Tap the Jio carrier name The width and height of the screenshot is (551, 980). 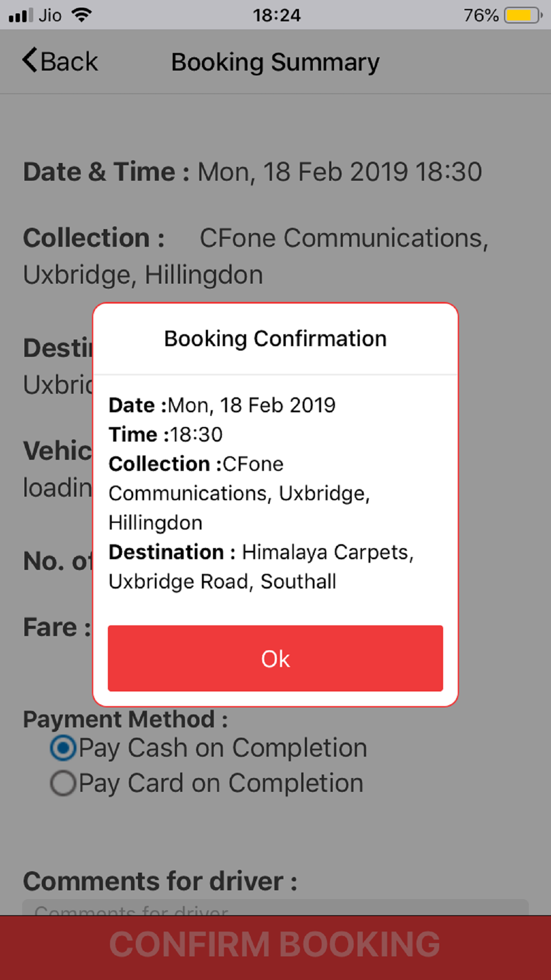coord(50,15)
